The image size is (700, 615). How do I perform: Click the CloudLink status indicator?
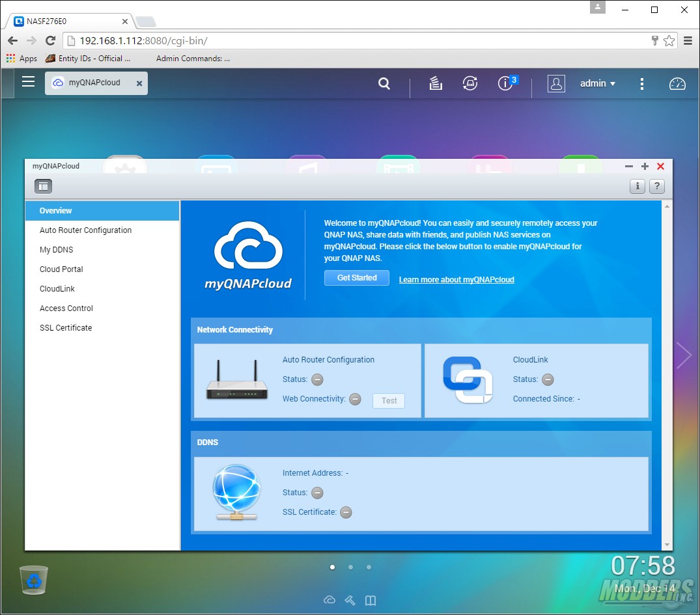point(548,379)
